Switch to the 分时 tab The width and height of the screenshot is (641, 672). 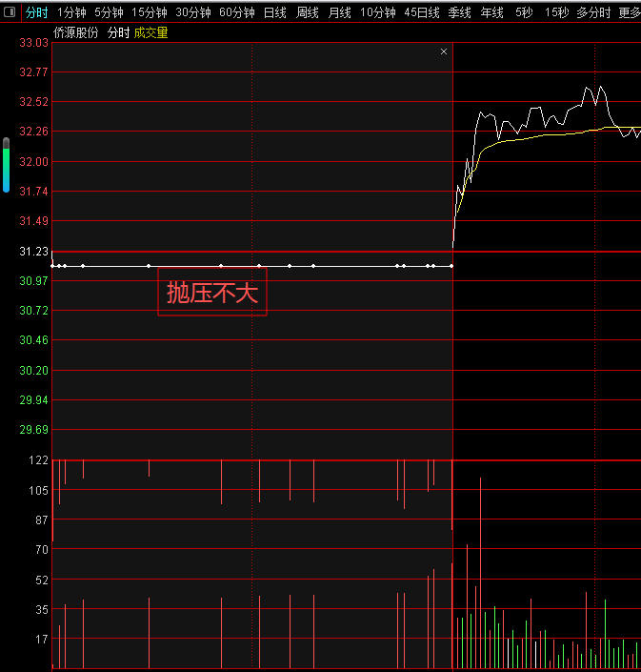pos(36,12)
